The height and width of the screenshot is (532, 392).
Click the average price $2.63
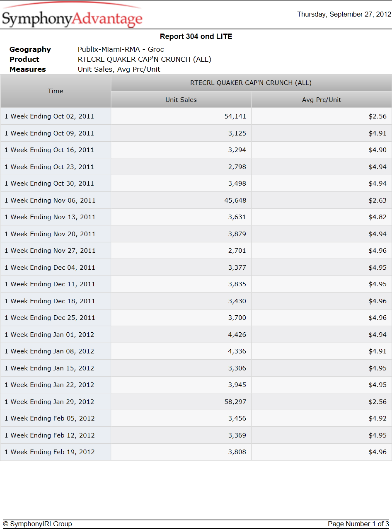(377, 201)
